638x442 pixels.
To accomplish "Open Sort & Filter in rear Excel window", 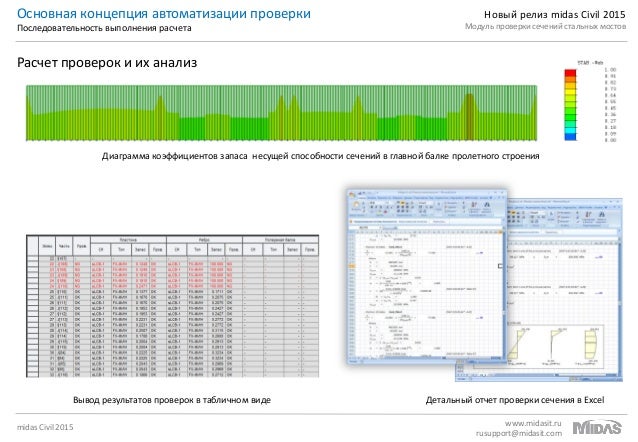I will (x=589, y=216).
